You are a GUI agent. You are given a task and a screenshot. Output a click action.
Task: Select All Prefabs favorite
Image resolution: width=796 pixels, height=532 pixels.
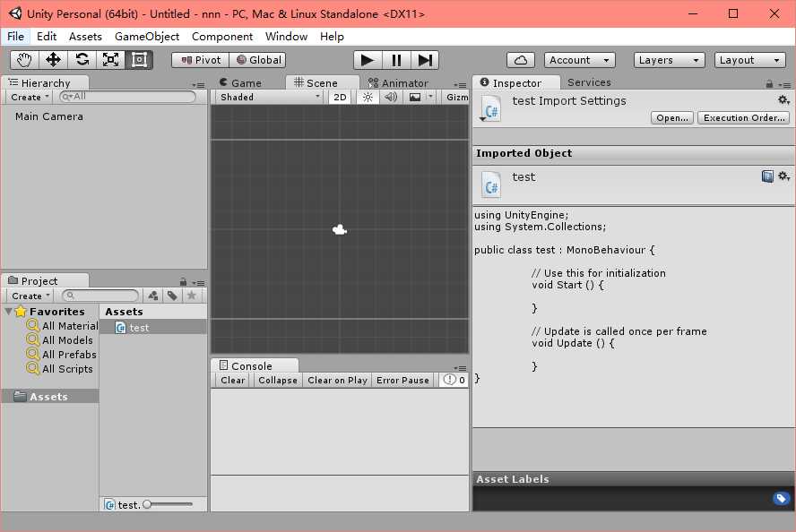[62, 354]
